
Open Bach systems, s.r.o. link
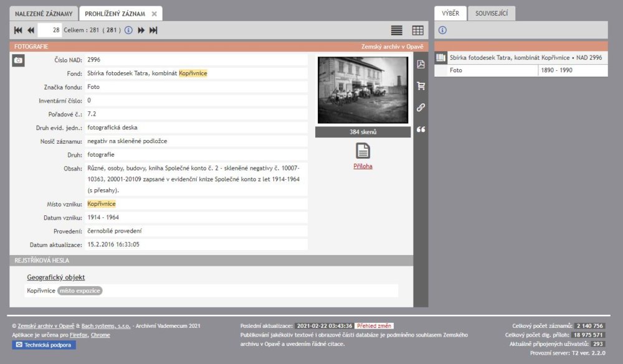(x=106, y=326)
